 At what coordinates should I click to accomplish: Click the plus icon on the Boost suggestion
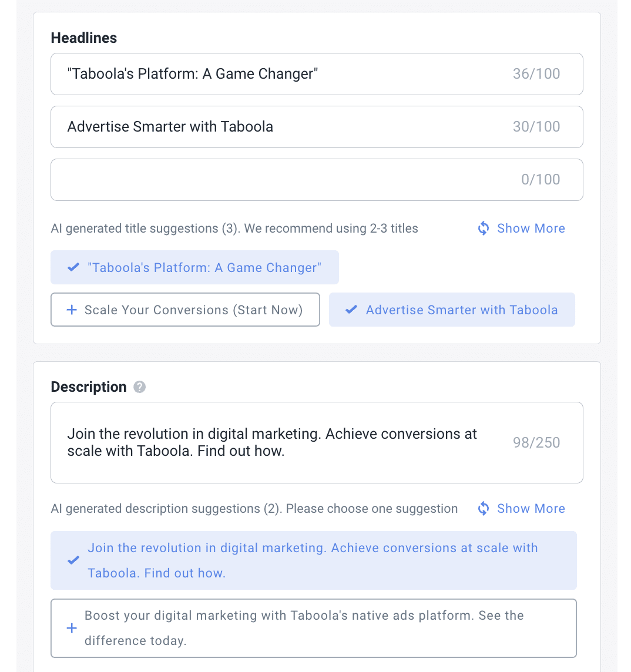(71, 628)
